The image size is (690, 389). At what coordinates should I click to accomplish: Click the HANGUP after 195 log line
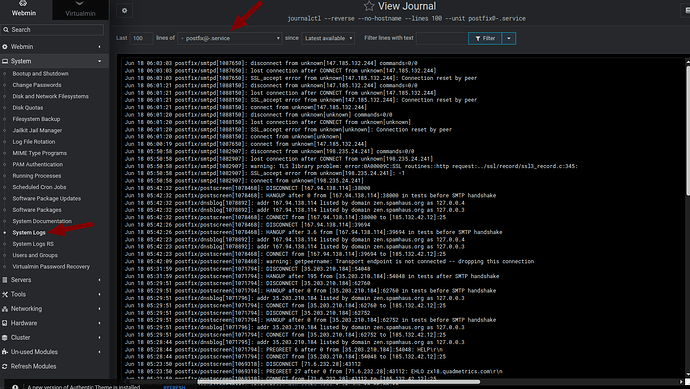click(x=312, y=276)
